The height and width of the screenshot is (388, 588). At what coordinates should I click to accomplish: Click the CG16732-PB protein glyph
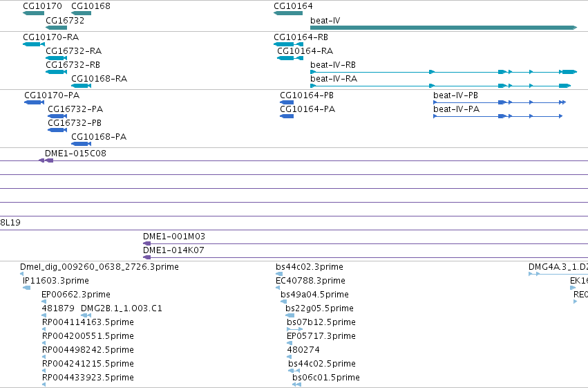pos(57,130)
